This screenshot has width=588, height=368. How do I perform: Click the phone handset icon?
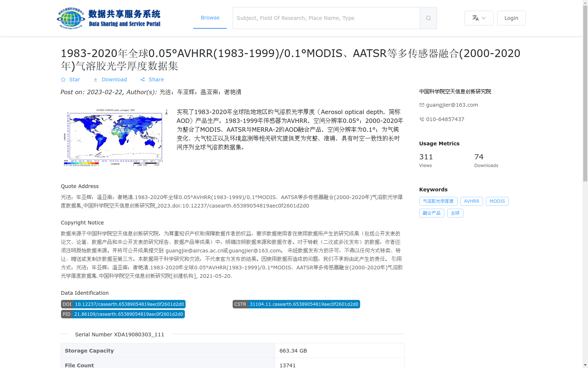pos(422,119)
